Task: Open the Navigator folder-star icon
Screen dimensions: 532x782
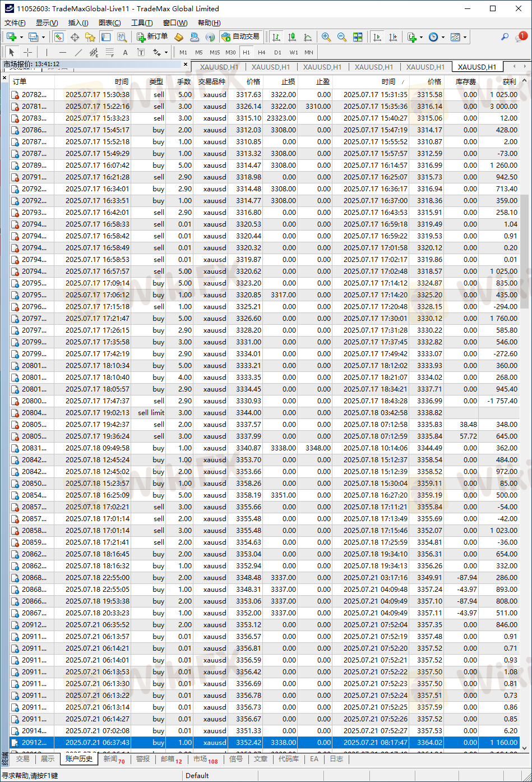Action: click(90, 37)
